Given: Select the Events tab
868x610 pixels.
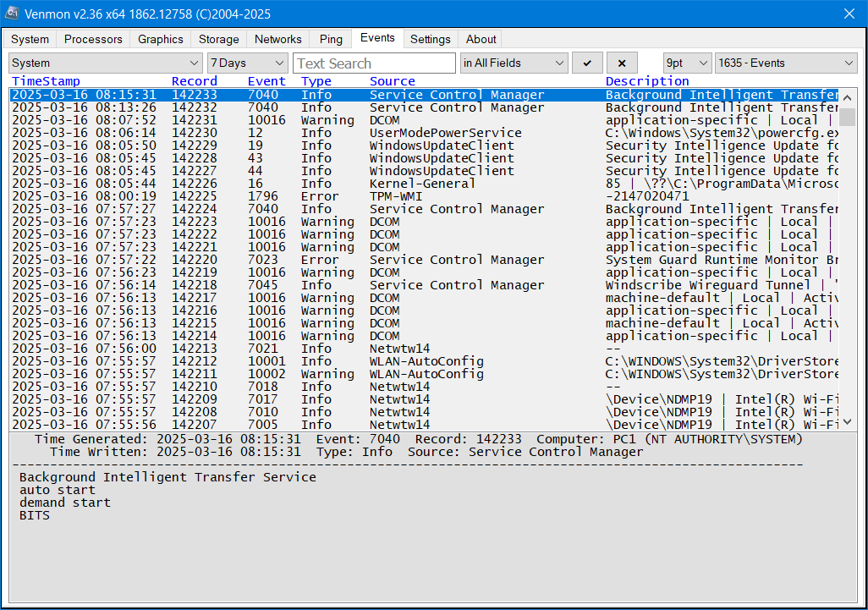Looking at the screenshot, I should click(377, 37).
